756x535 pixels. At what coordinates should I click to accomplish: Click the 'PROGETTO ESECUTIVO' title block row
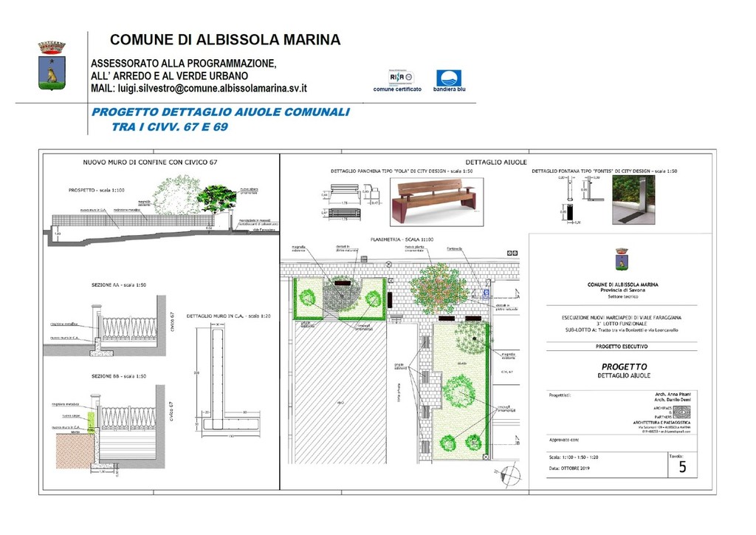click(x=622, y=346)
